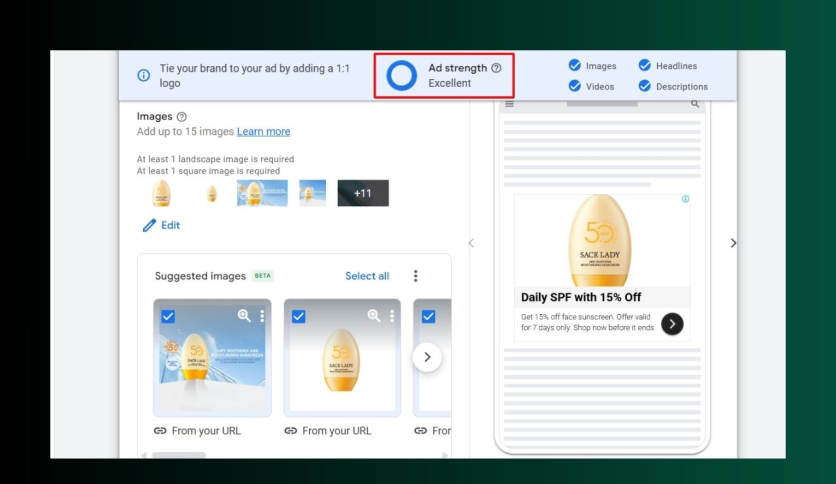Click 'Get 15% off face sunscreen' description
This screenshot has height=484, width=836.
click(586, 322)
